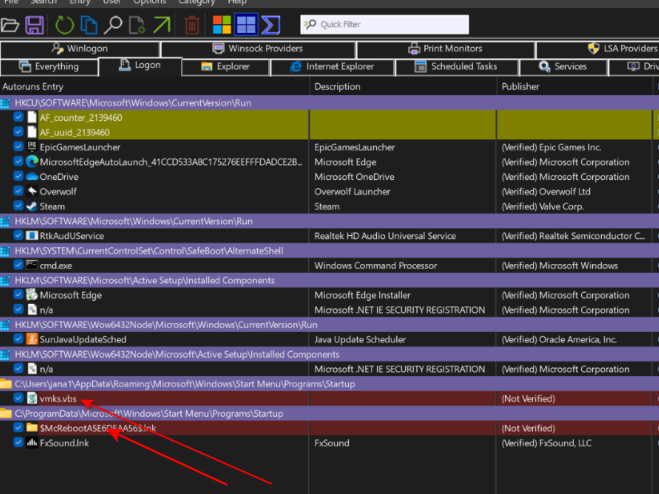This screenshot has width=659, height=494.
Task: Uncheck the RtkAudUService entry
Action: 18,235
